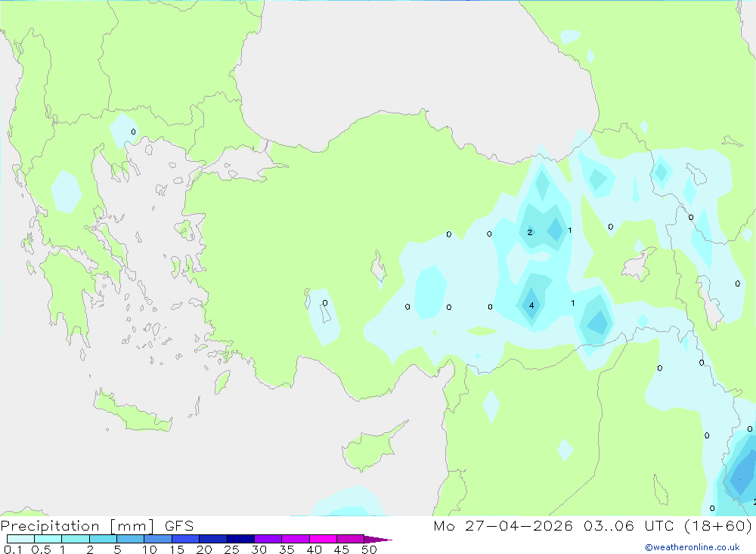The image size is (756, 554).
Task: Pick the 15–20 mm legend color swatch
Action: click(186, 539)
